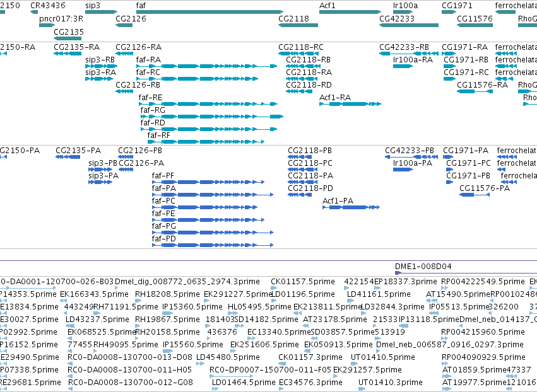
Task: Click the faf-RA transcript label
Action: click(148, 59)
